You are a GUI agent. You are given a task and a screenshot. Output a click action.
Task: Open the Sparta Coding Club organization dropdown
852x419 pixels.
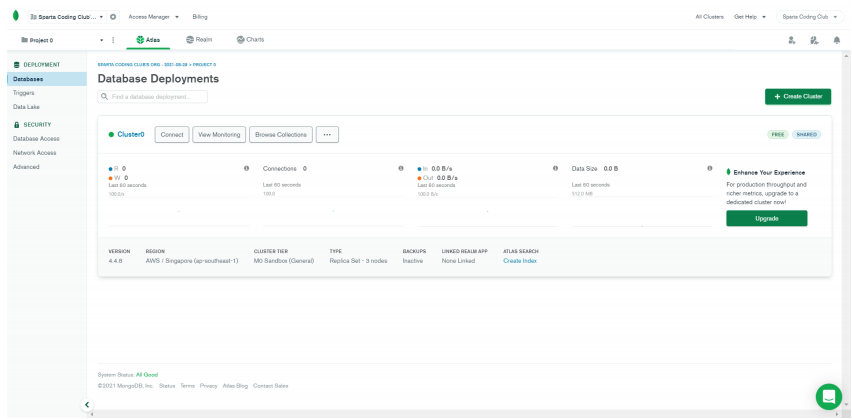(x=67, y=17)
